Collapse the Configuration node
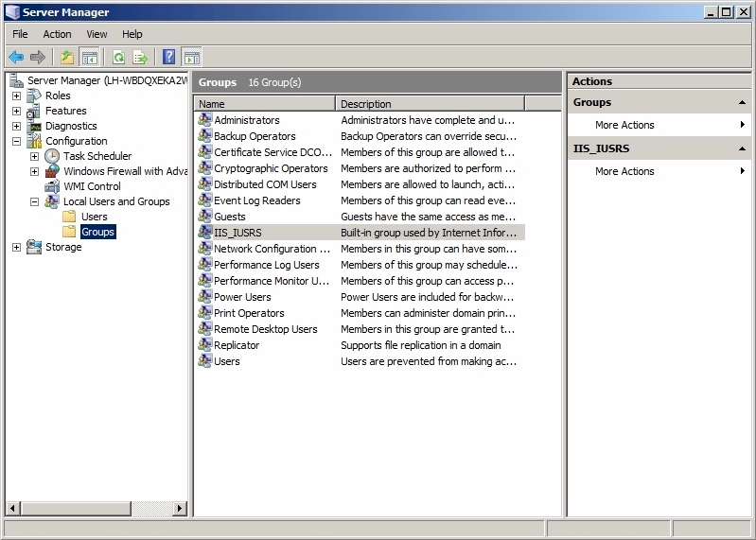 [16, 141]
